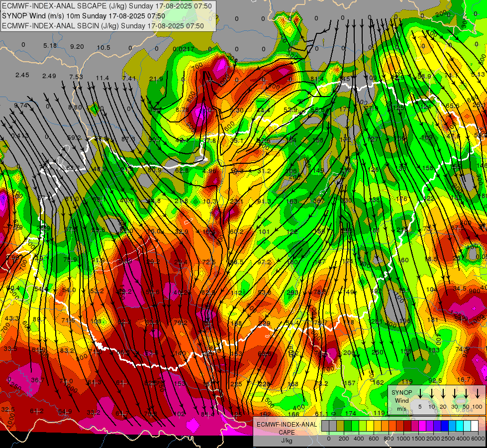Click the 1500 tick label on the color scale
487x448 pixels.
point(418,439)
